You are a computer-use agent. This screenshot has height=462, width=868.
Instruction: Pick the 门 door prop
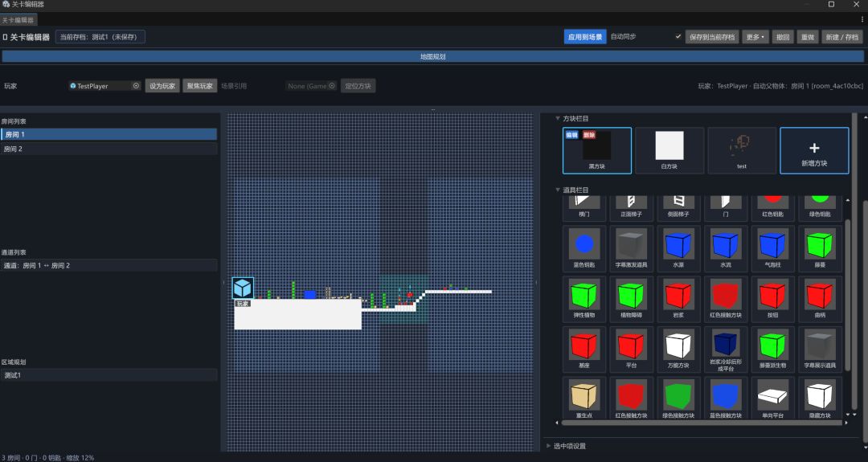[x=725, y=208]
